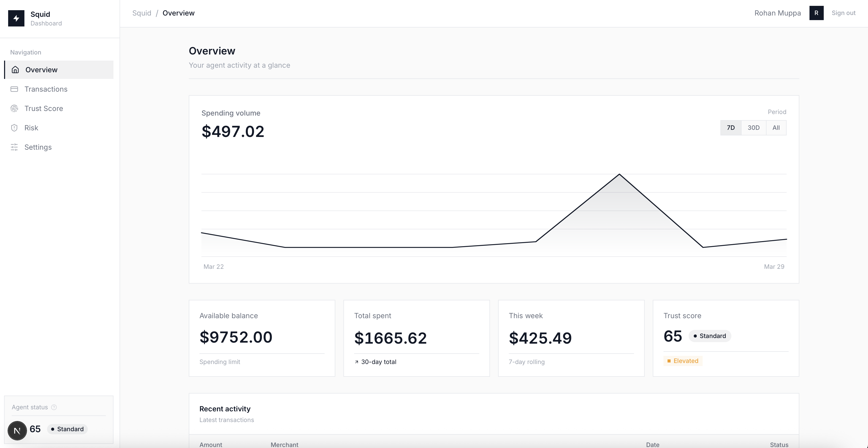This screenshot has height=448, width=868.
Task: Click the Overview home icon
Action: click(15, 70)
